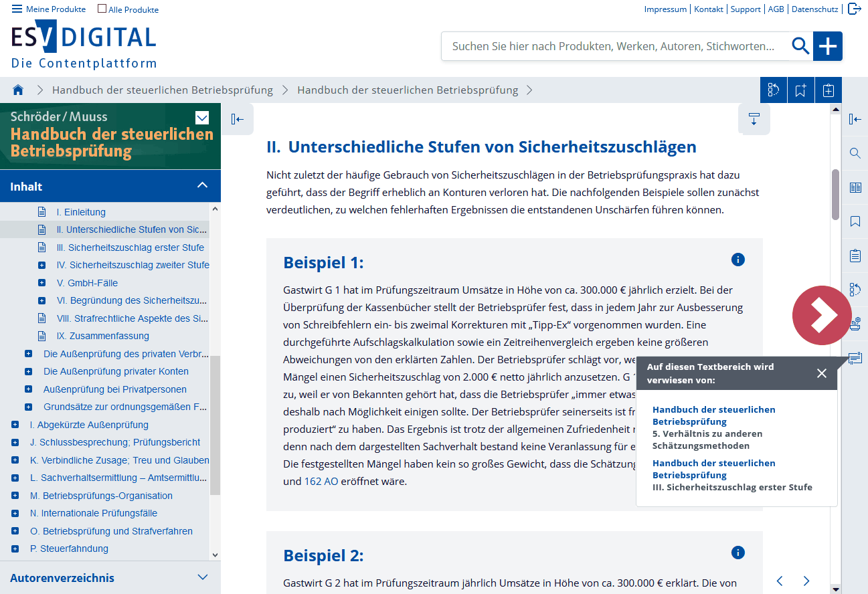Image resolution: width=868 pixels, height=594 pixels.
Task: Click the logout icon at top right
Action: (854, 9)
